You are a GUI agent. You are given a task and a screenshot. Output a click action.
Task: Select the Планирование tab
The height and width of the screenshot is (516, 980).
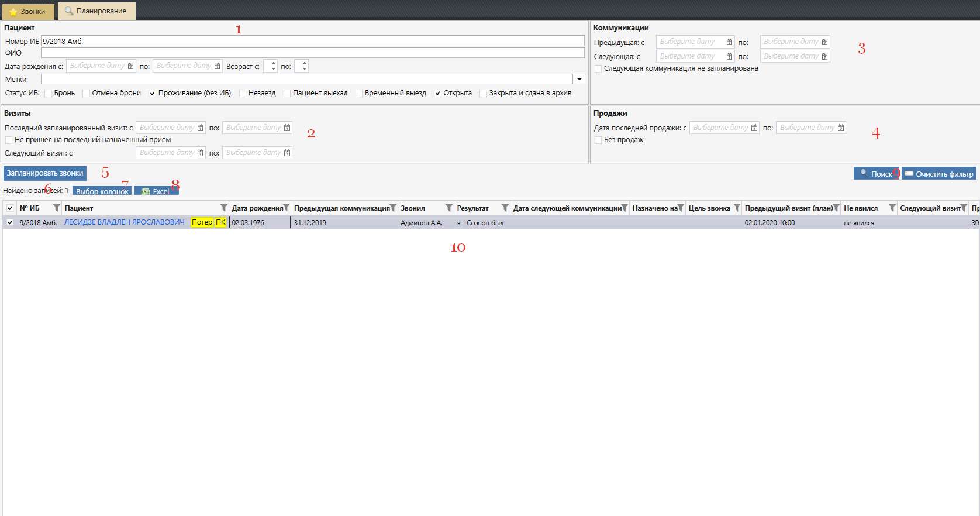96,11
